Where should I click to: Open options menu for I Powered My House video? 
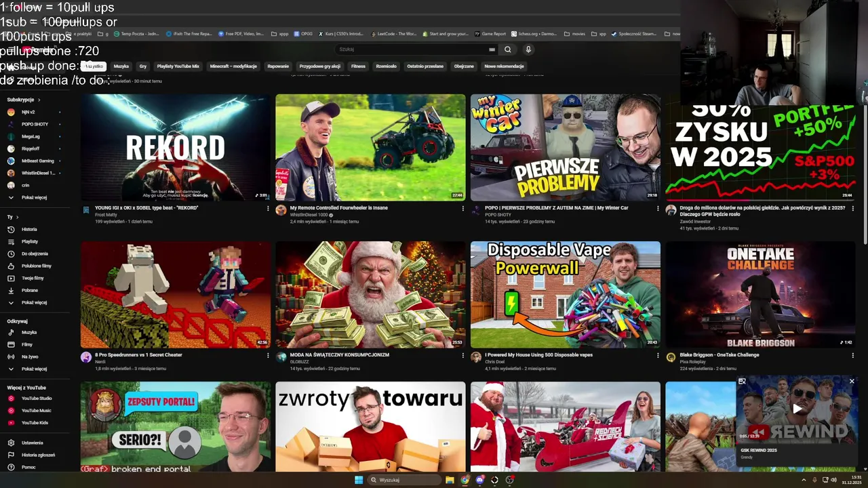658,355
